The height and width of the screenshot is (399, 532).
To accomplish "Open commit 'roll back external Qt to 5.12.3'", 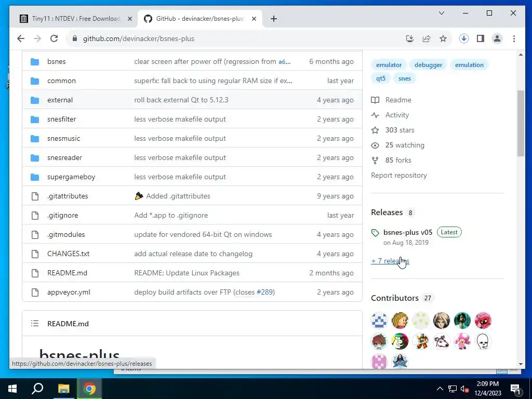I will click(x=181, y=100).
